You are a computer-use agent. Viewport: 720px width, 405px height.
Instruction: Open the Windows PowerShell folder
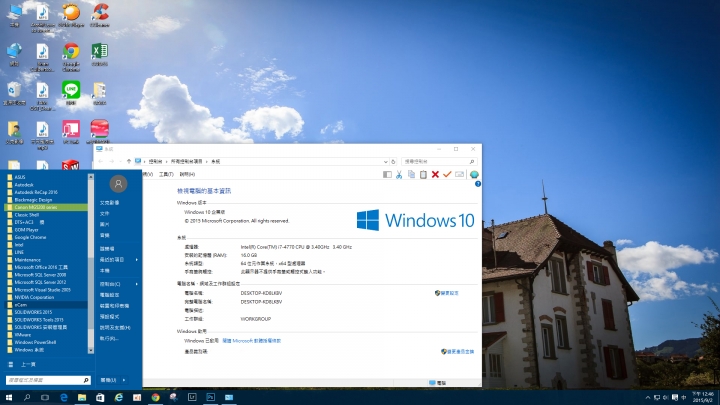35,343
